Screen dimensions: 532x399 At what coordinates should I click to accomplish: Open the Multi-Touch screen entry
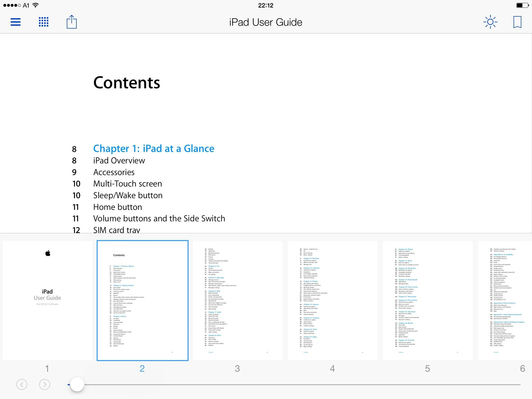click(128, 184)
